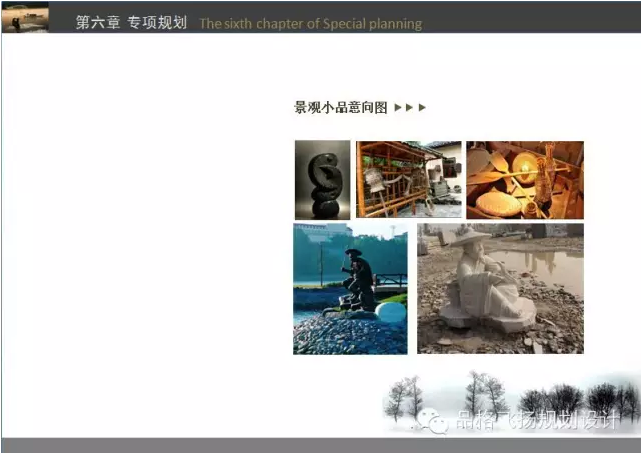
Task: Click the heading "景观小品意向图"
Action: coord(340,107)
